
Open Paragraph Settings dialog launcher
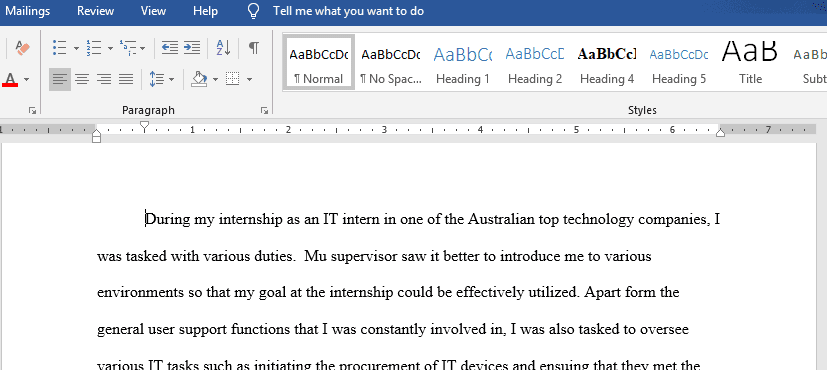pyautogui.click(x=264, y=111)
